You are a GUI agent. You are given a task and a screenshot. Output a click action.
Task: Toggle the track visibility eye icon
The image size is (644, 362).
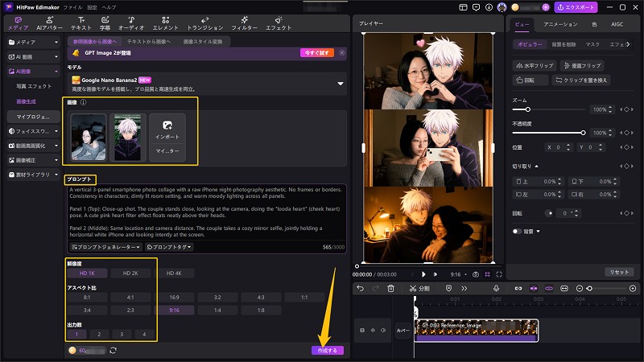click(x=373, y=330)
